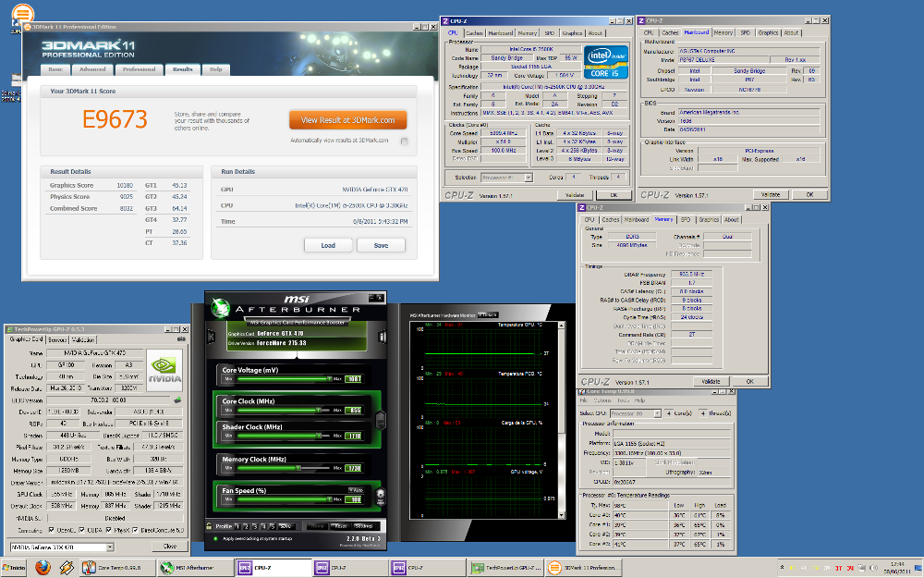Click Validate in the CPU-Z Memory window

[711, 382]
